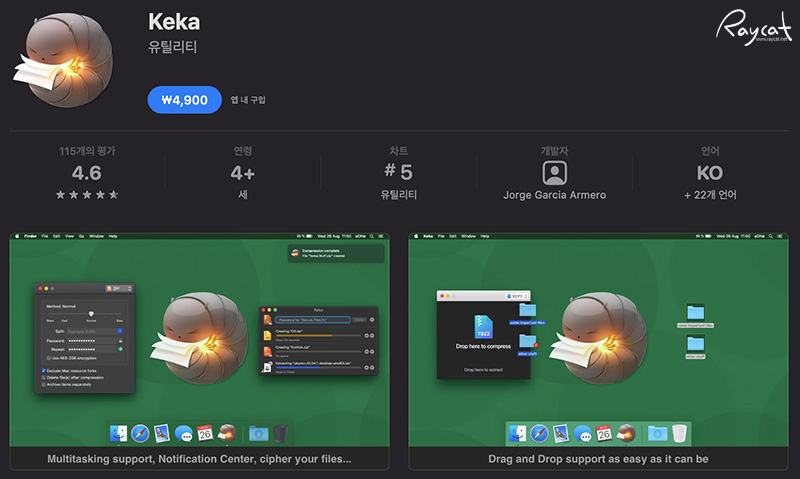Open the developer Jorge Garcia Armero icon

coord(555,173)
